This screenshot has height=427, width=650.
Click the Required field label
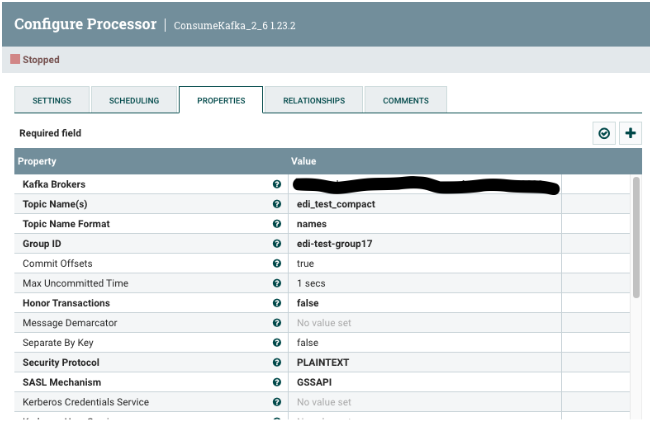50,133
